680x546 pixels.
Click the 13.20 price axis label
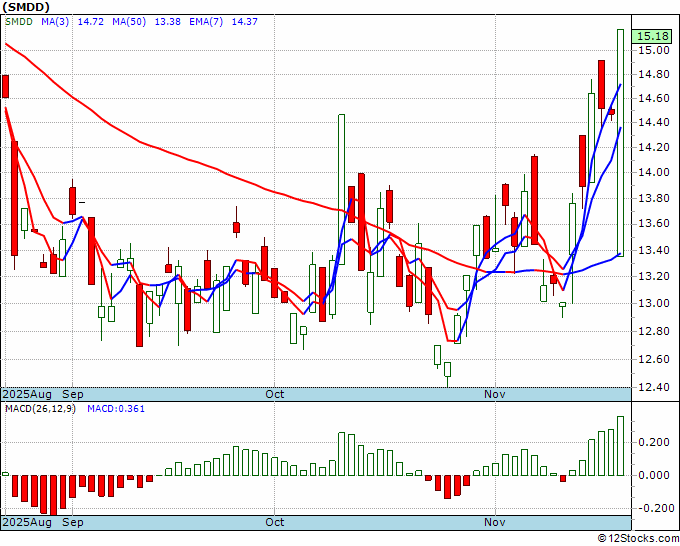(x=654, y=276)
